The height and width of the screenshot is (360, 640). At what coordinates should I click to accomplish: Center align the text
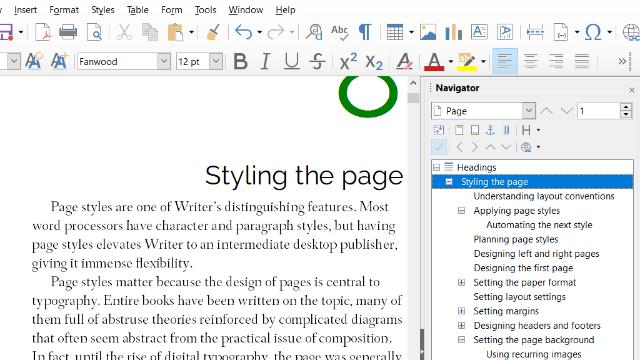(x=531, y=62)
